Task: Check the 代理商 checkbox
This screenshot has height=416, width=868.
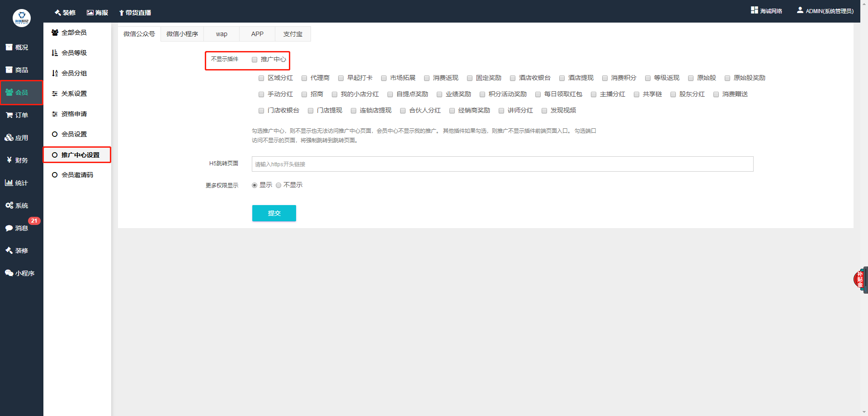Action: click(304, 78)
